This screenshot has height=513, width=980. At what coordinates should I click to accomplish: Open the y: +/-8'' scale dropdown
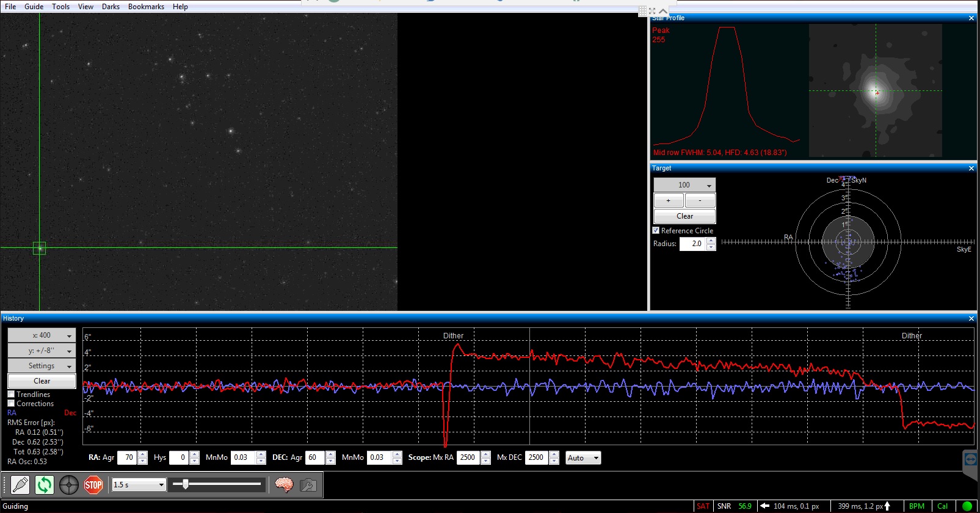coord(42,351)
